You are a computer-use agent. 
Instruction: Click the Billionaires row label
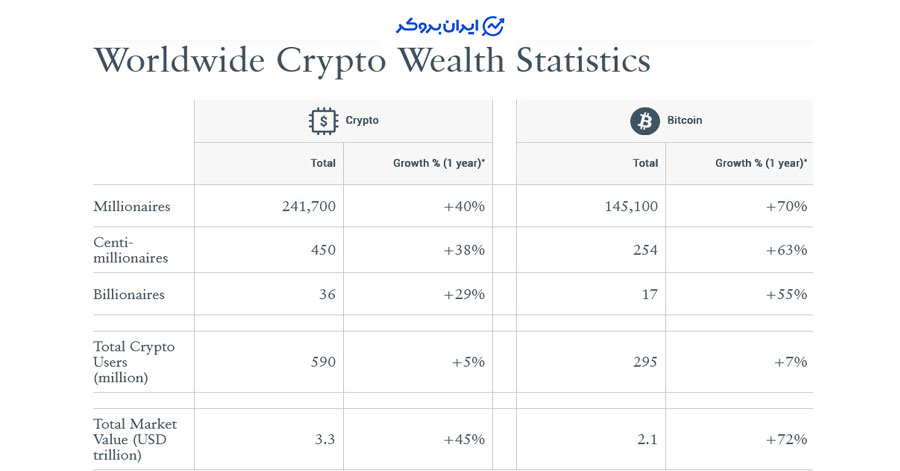[x=129, y=295]
